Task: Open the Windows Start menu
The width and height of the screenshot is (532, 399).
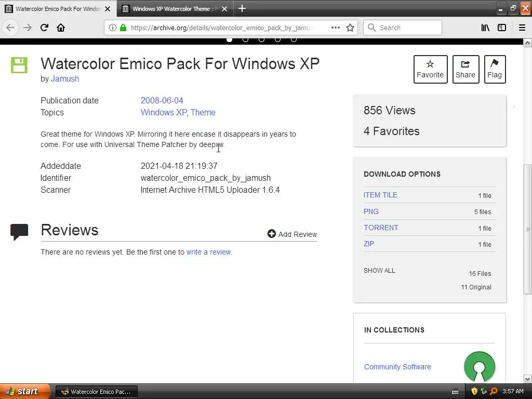Action: [x=25, y=391]
